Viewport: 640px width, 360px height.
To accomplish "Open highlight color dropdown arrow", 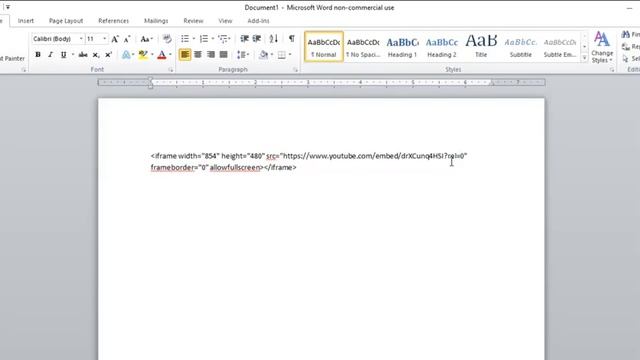I will pyautogui.click(x=152, y=55).
